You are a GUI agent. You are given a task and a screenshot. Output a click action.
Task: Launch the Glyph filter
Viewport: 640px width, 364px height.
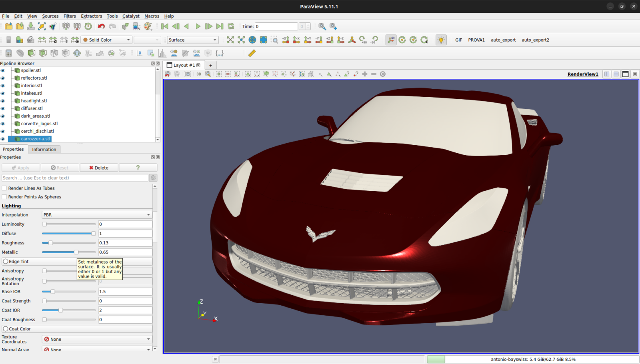coord(76,52)
